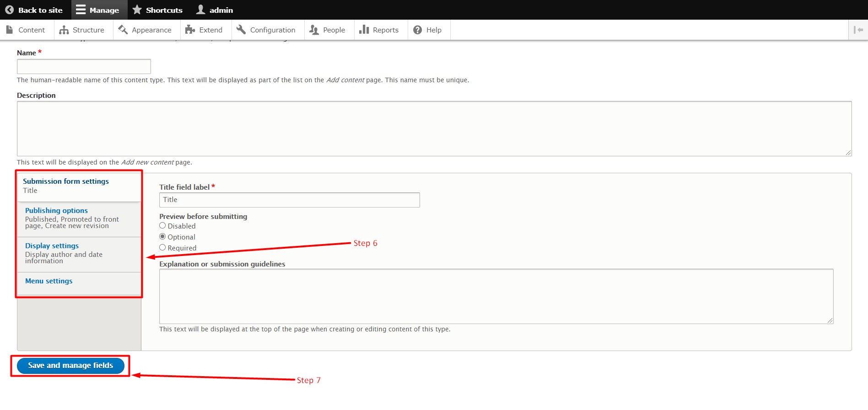Focus Explanation or submission guidelines textarea
Screen dimensions: 868x410
pyautogui.click(x=496, y=296)
